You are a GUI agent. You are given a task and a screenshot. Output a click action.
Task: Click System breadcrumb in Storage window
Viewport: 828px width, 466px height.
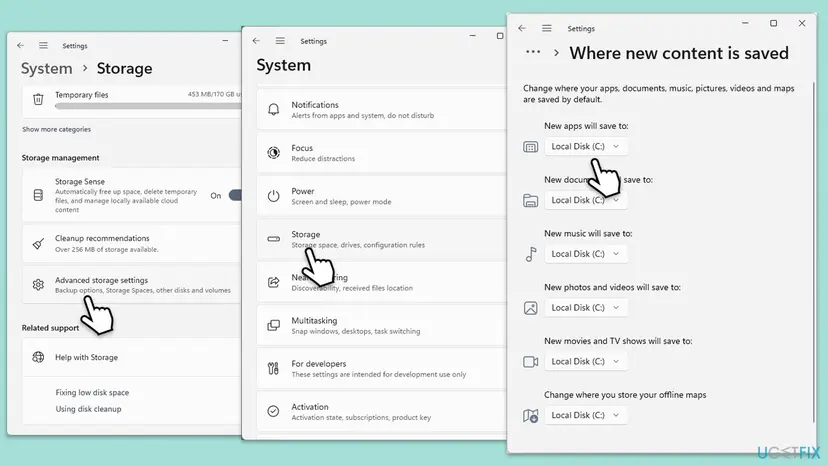tap(46, 68)
